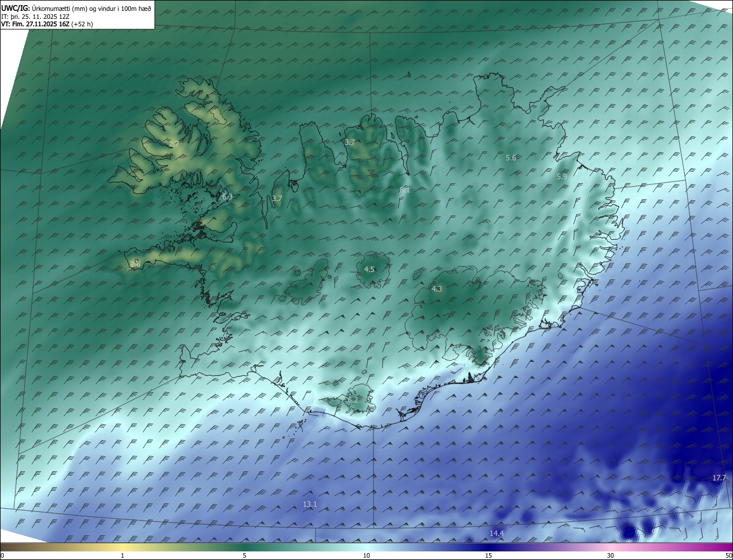Screen dimensions: 733x560
Task: Click the 14.4 value label over the sea
Action: pos(496,533)
